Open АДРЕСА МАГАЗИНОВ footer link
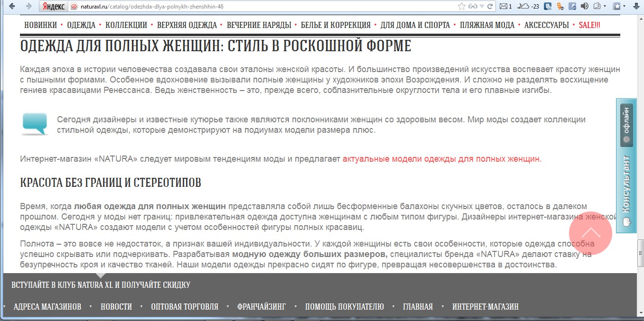 [x=47, y=307]
